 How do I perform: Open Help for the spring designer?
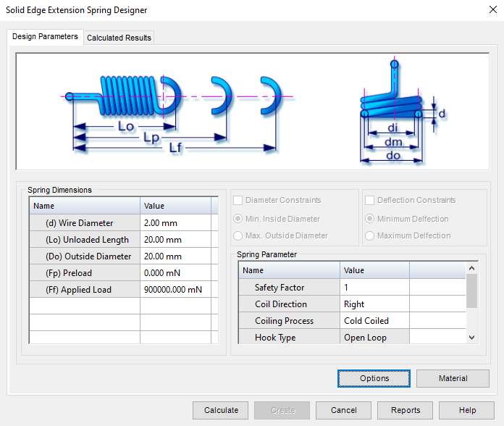(x=467, y=410)
